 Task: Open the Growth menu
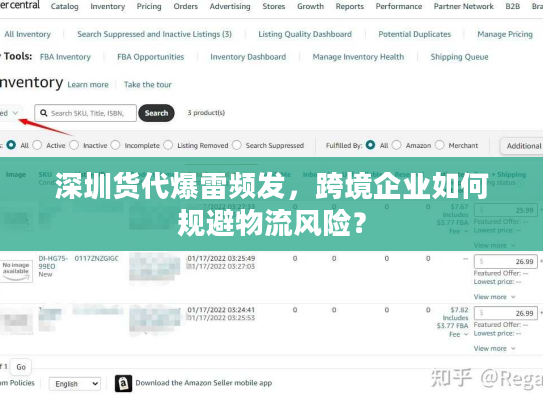coord(310,7)
